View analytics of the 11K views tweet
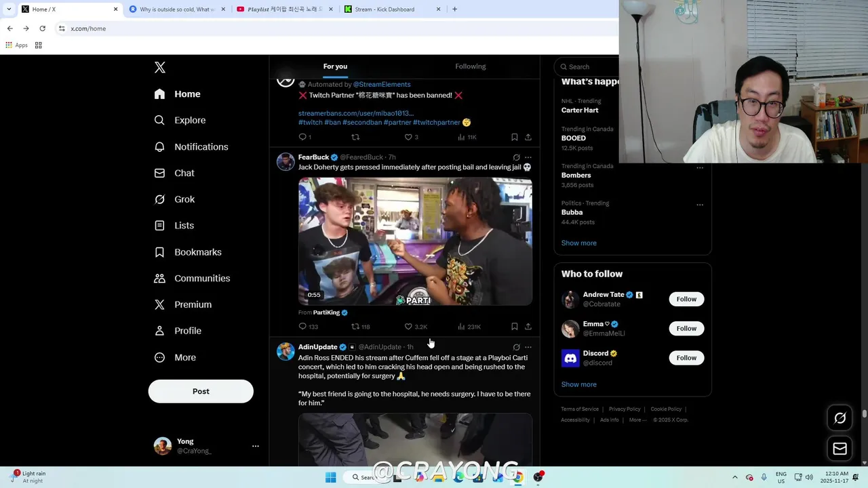This screenshot has height=488, width=868. click(467, 137)
